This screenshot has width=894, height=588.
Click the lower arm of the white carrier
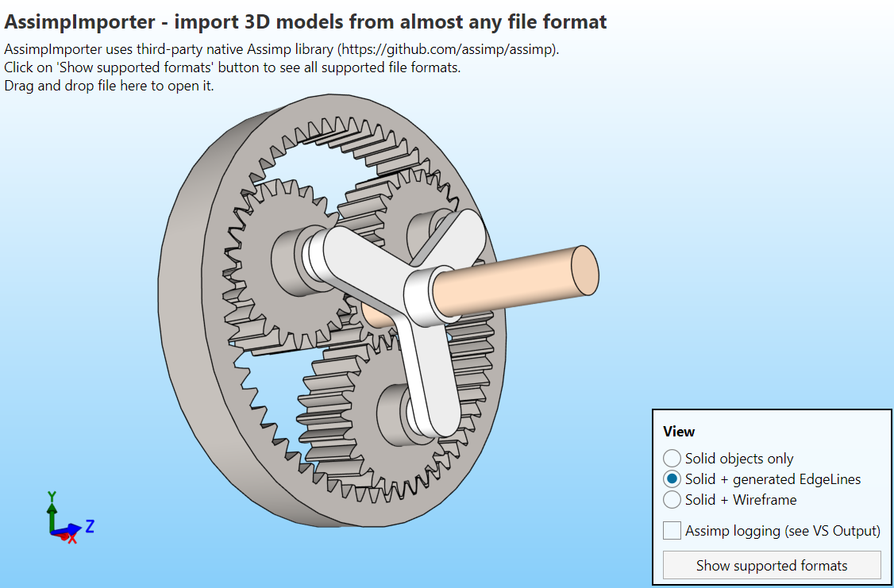click(433, 381)
